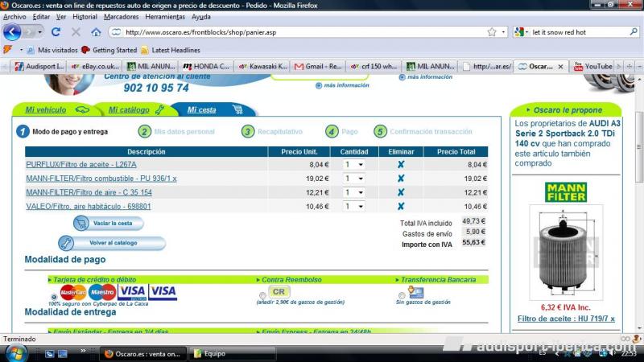This screenshot has width=644, height=362.
Task: Click the Vaciar la cesta button
Action: 109,224
